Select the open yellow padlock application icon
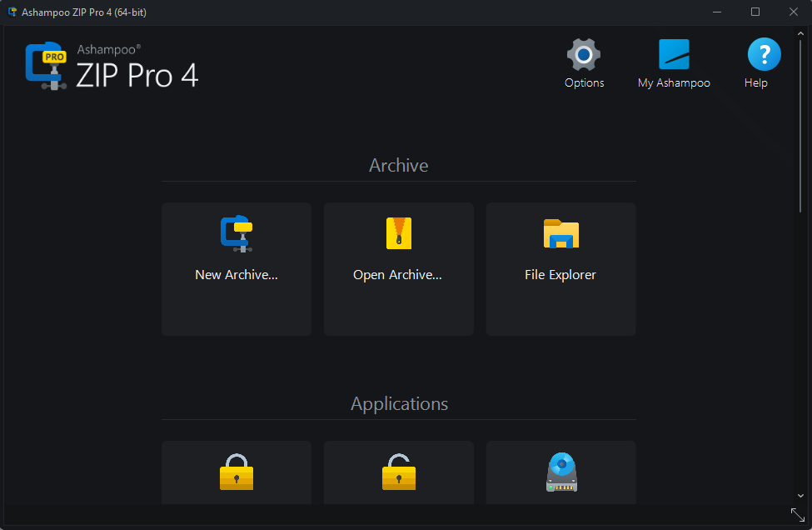 click(399, 472)
